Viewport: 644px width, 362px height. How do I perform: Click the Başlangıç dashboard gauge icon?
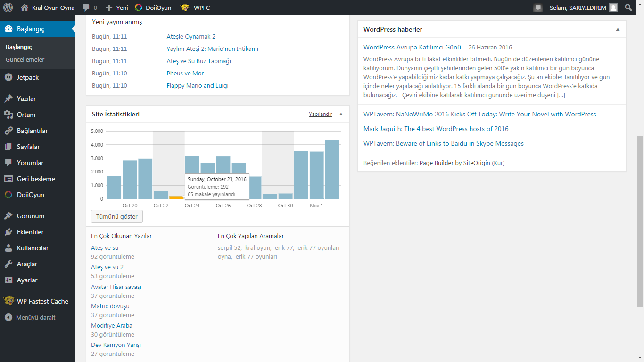click(8, 29)
